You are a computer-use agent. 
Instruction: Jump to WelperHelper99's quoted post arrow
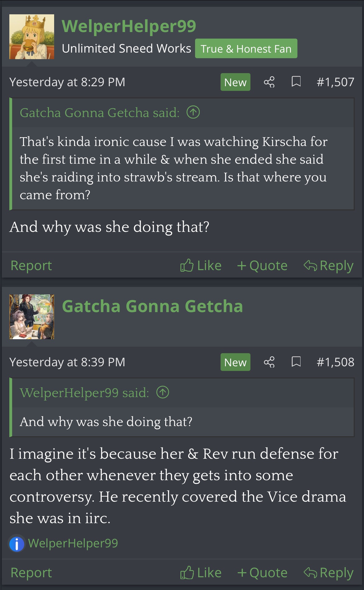pos(163,392)
